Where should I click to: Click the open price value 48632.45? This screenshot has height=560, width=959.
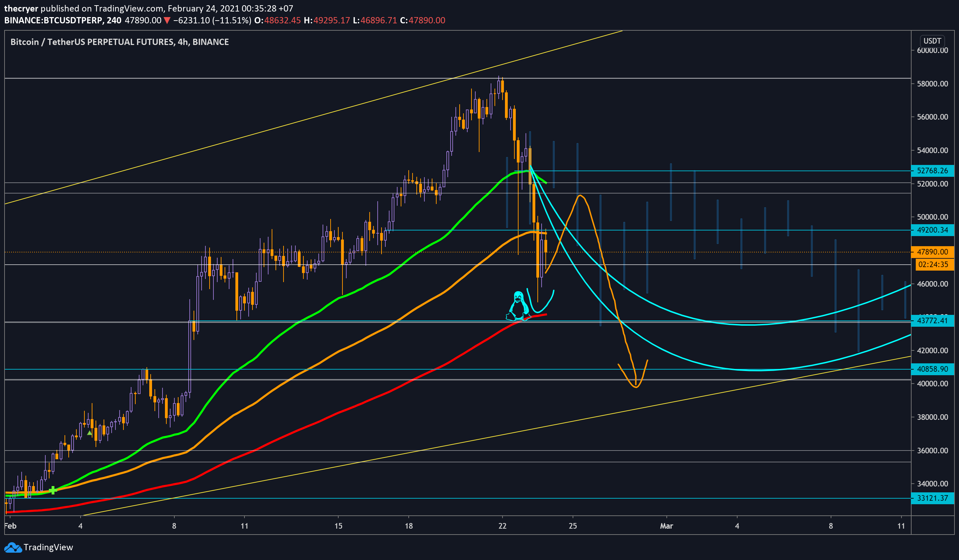[x=282, y=20]
